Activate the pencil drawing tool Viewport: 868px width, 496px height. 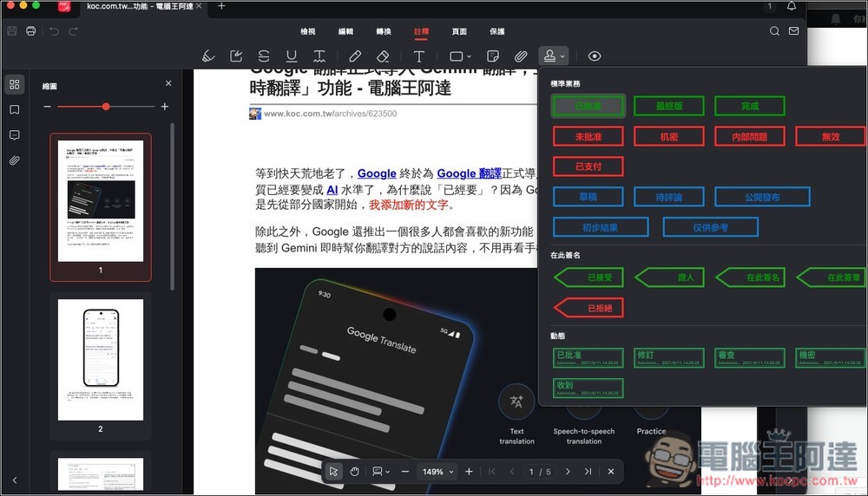(355, 55)
